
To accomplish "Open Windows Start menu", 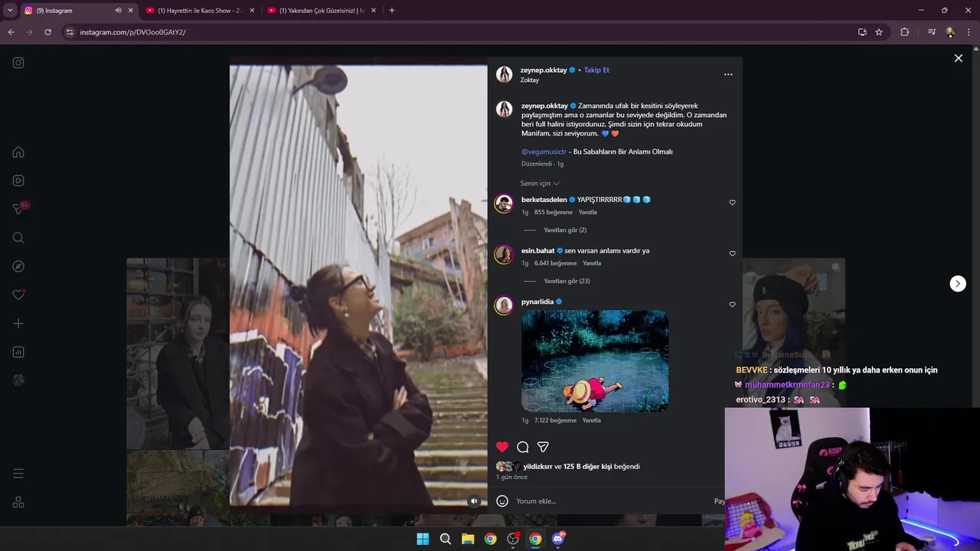I will click(423, 539).
